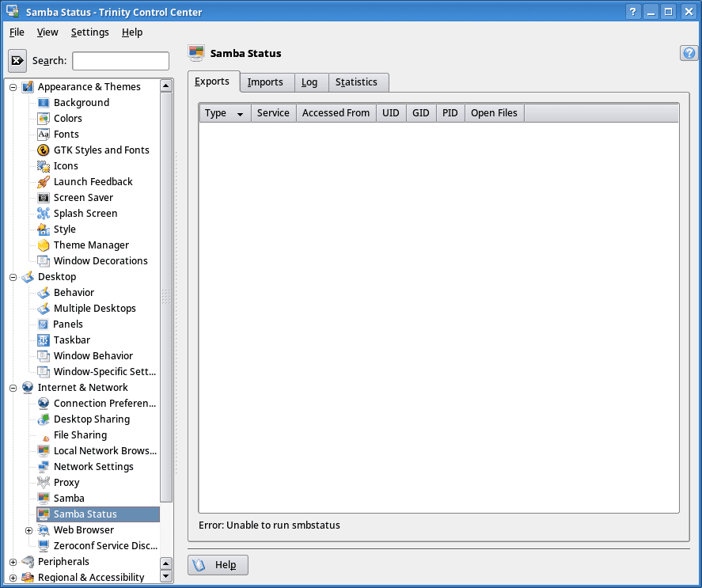Select the Peripherals category label
Screen dimensions: 702x588
click(63, 562)
